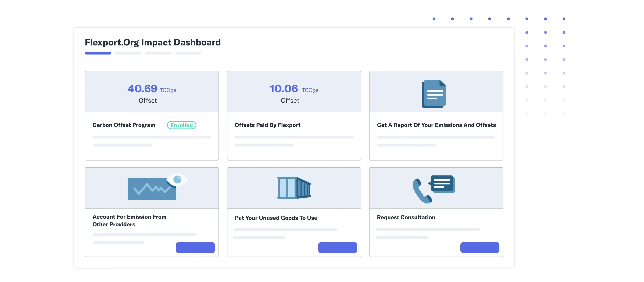Switch to the third dashboard tab
The height and width of the screenshot is (282, 644).
(x=158, y=53)
